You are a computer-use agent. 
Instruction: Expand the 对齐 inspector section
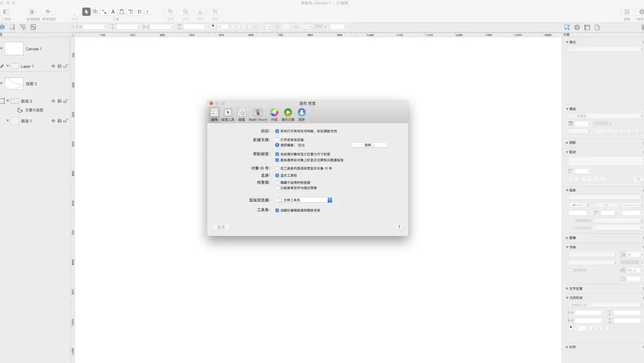(567, 347)
